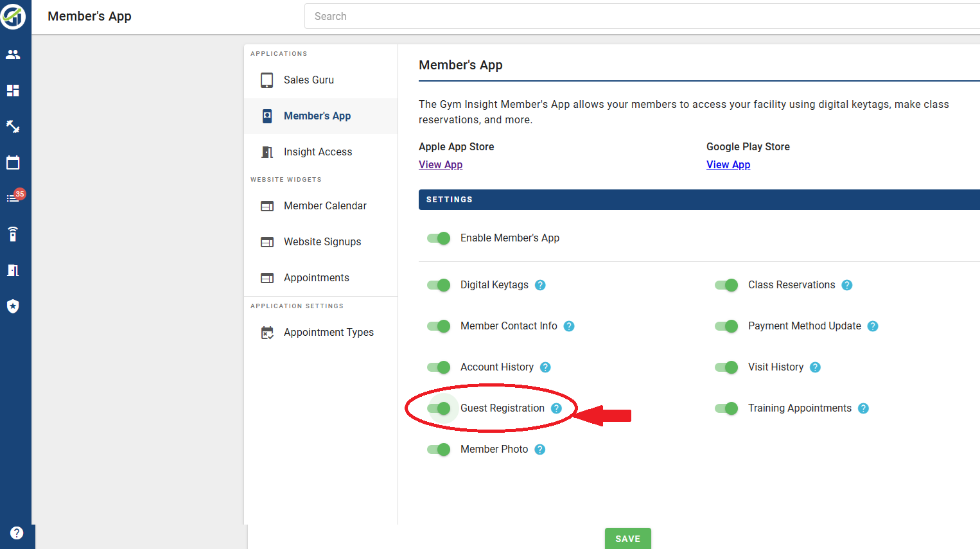Viewport: 980px width, 549px height.
Task: Click the Insight Access door icon
Action: 267,152
